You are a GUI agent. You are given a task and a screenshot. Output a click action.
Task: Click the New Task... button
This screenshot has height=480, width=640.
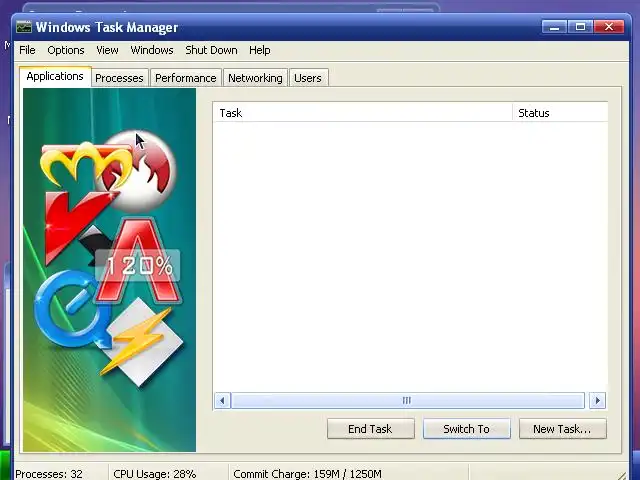pos(562,429)
